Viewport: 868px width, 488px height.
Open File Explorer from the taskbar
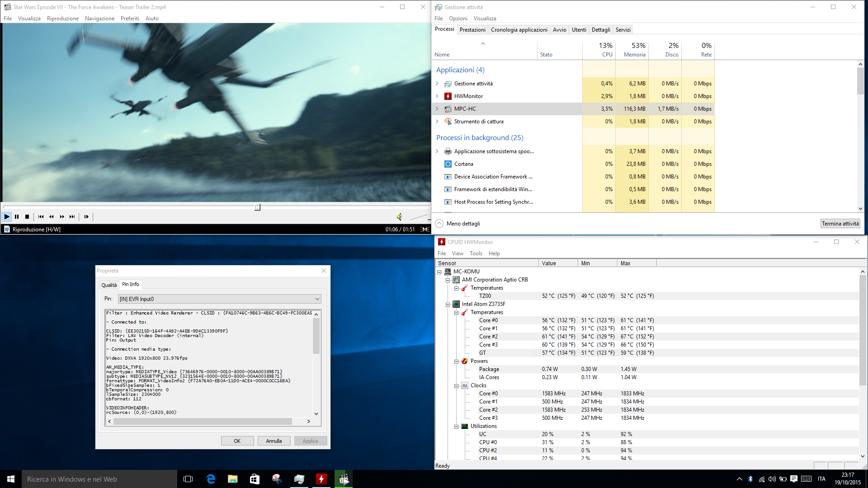[233, 479]
